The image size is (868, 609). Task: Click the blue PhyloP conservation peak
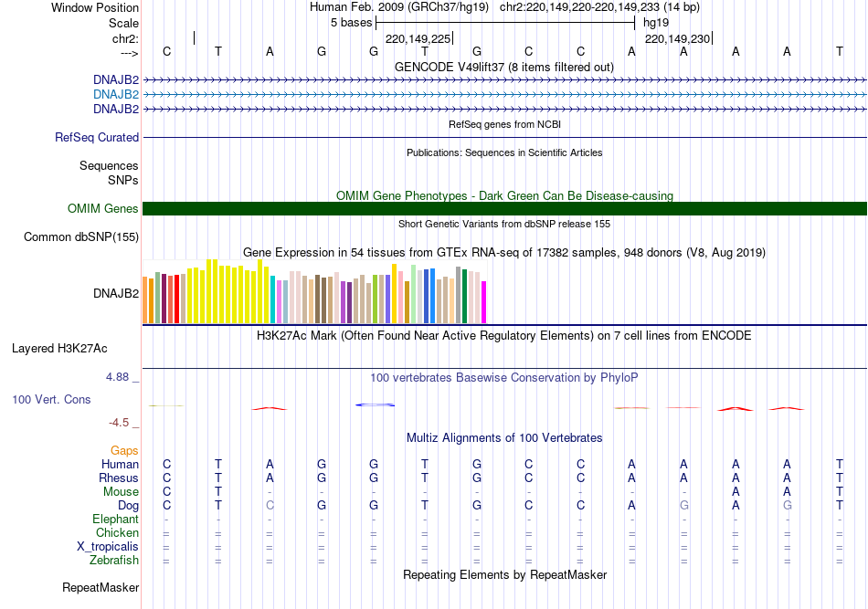pyautogui.click(x=375, y=404)
